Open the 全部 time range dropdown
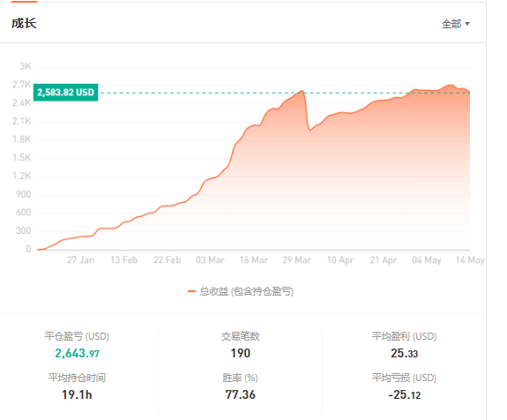Screen dimensions: 507x420 pos(456,24)
